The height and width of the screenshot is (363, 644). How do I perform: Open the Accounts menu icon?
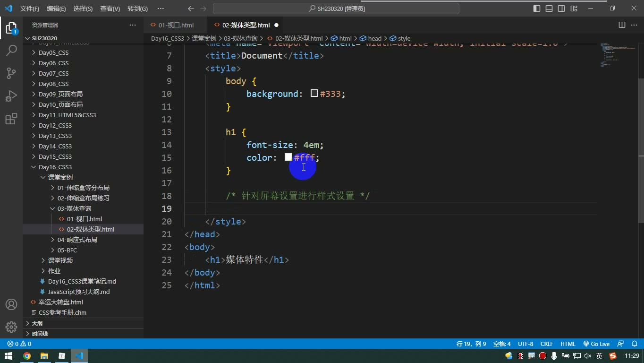pyautogui.click(x=11, y=304)
